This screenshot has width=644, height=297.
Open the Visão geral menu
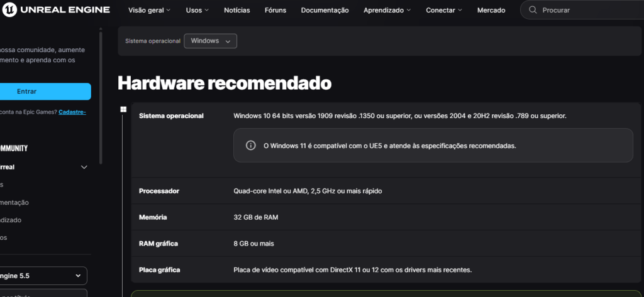tap(149, 10)
